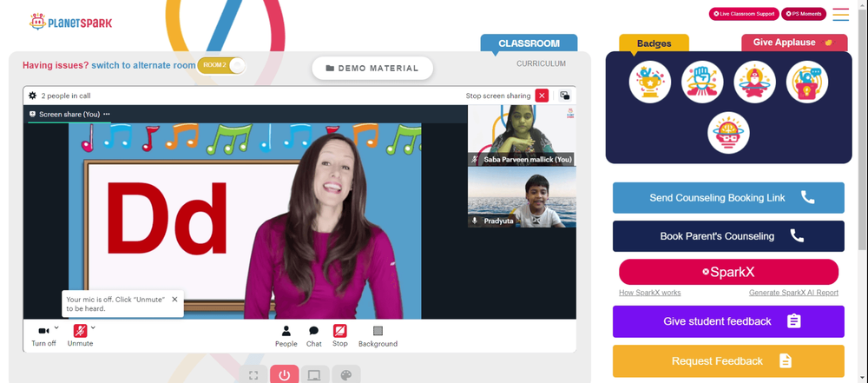This screenshot has width=868, height=383.
Task: Award the brain lightbulb badge
Action: (728, 133)
